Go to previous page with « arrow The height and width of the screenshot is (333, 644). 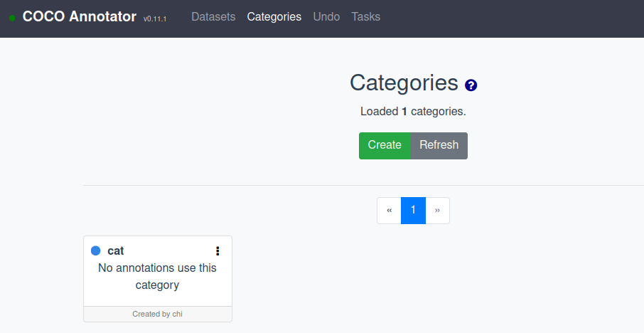389,211
